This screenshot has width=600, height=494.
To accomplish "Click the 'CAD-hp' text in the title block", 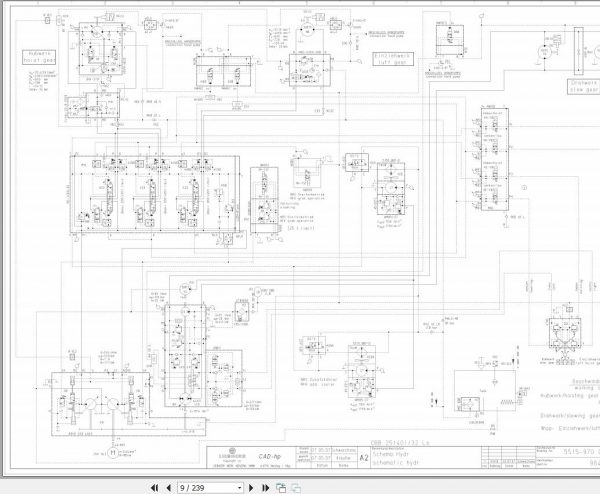I will (x=270, y=456).
